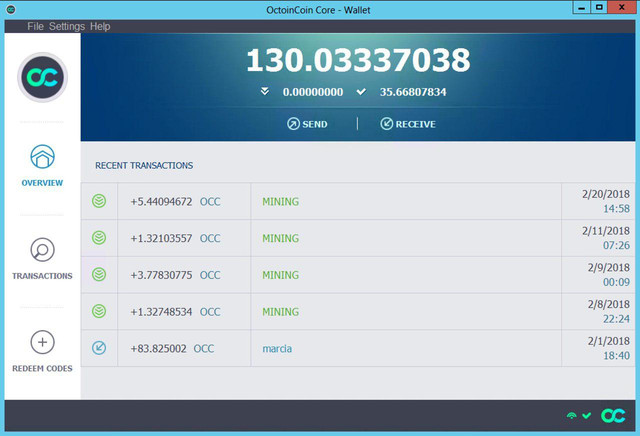The width and height of the screenshot is (640, 436).
Task: Click mining icon of +1.32103557 transaction
Action: tap(99, 238)
